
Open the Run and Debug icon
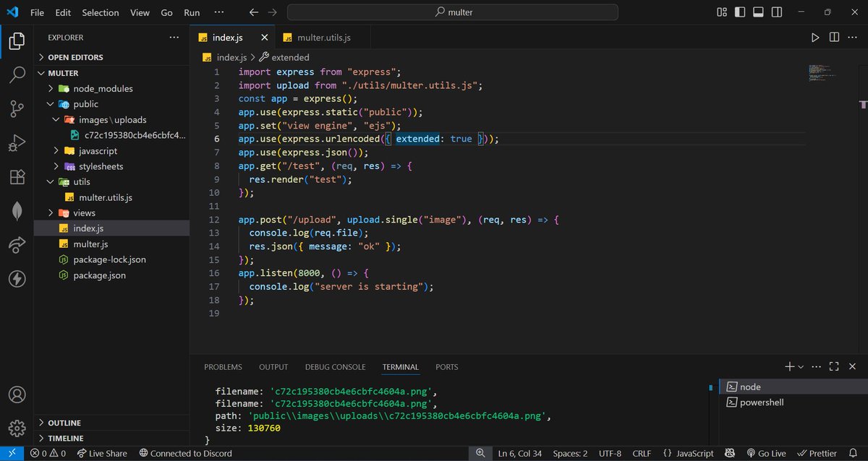[x=17, y=143]
